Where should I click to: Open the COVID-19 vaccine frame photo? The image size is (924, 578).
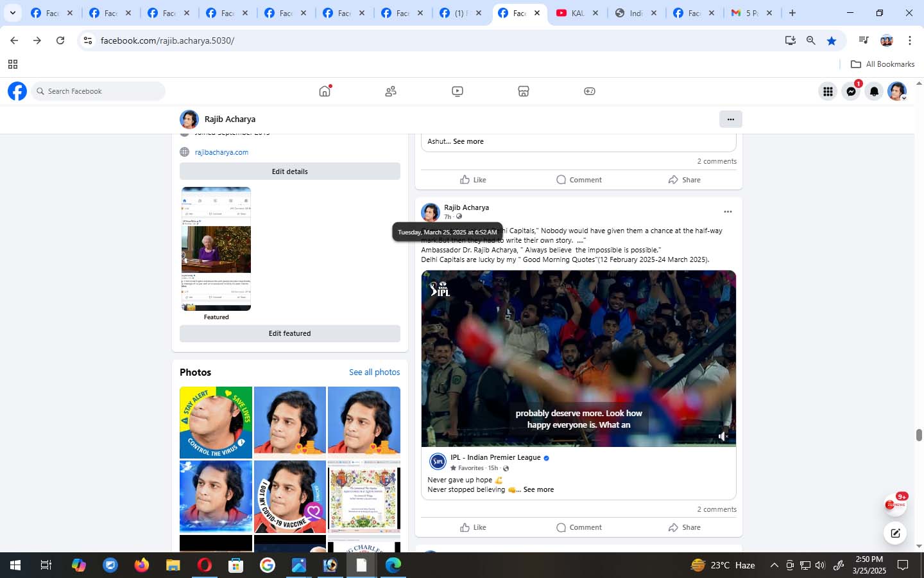click(x=290, y=496)
